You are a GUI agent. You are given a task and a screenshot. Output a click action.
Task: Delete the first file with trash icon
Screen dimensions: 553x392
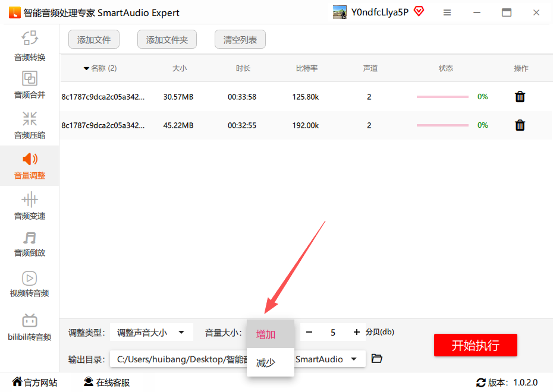[x=520, y=97]
